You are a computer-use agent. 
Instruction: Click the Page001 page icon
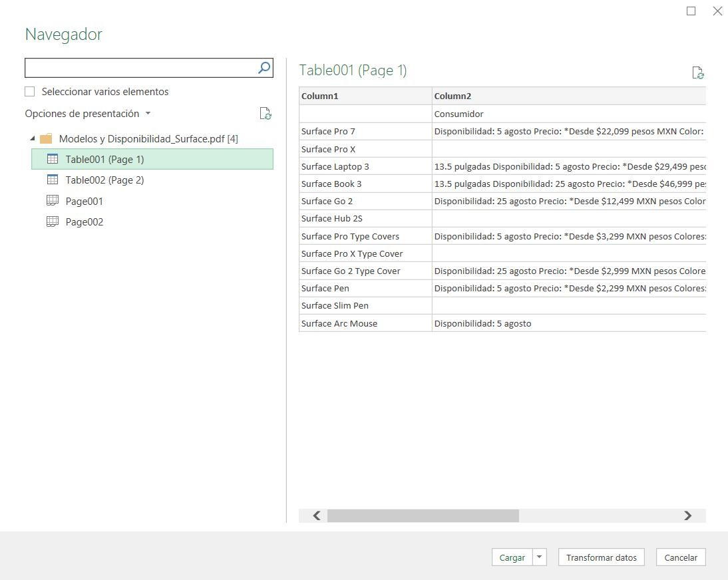52,200
